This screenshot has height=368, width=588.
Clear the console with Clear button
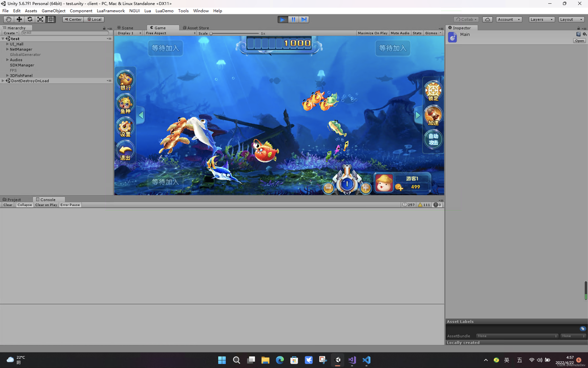(8, 205)
